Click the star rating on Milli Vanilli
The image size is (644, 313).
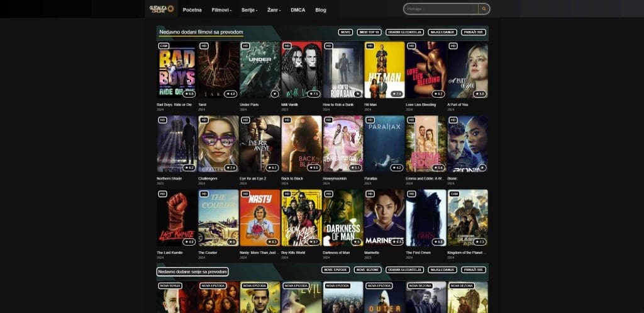(x=313, y=94)
